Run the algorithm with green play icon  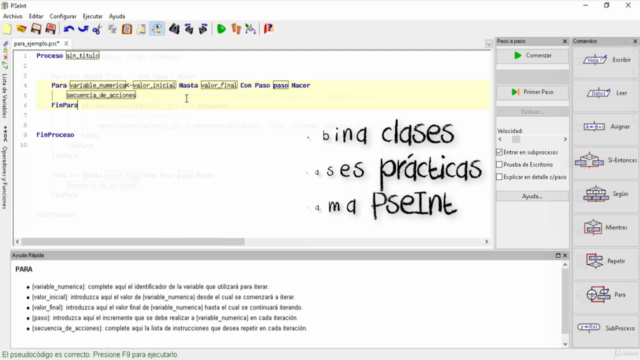tap(221, 29)
